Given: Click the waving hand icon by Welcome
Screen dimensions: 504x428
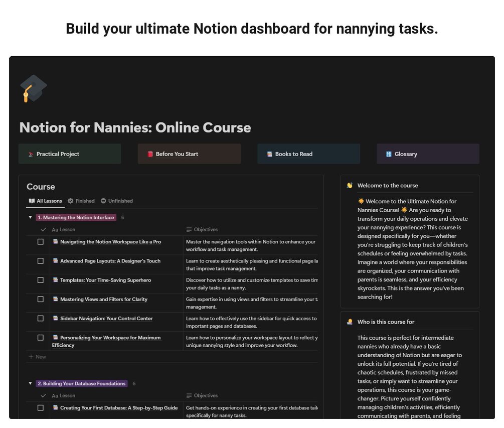Looking at the screenshot, I should click(350, 186).
